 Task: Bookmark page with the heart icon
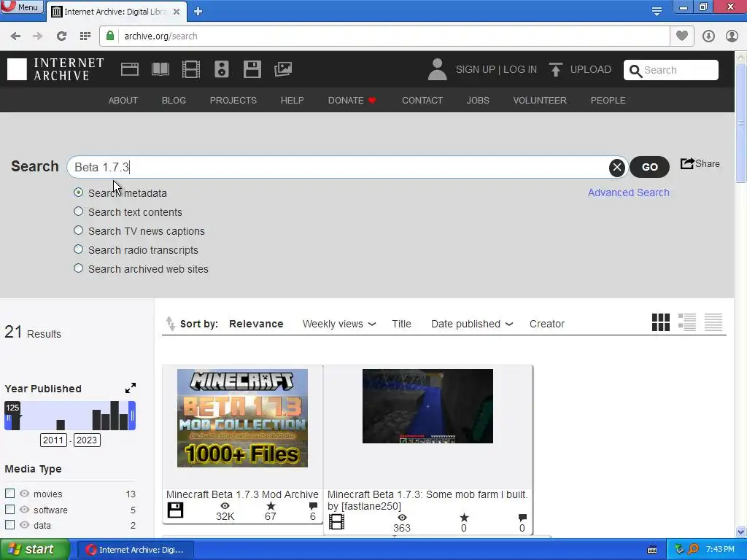point(682,36)
